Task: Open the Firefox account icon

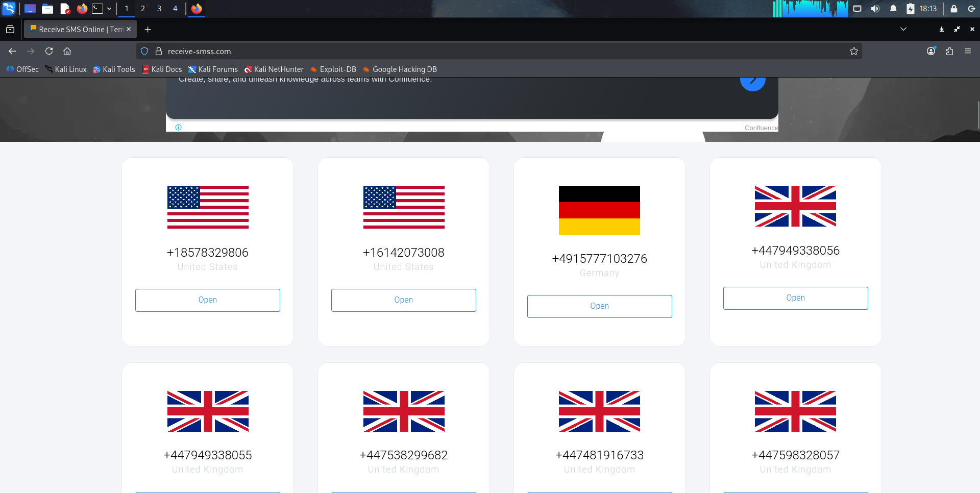Action: (x=932, y=51)
